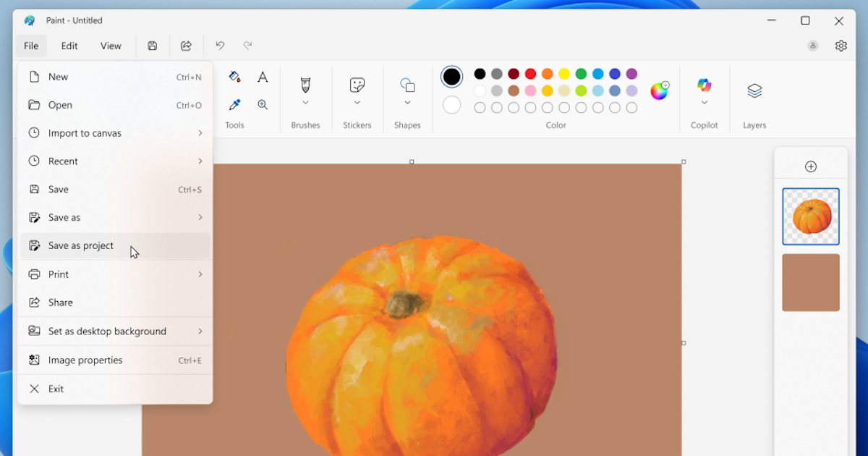This screenshot has height=456, width=868.
Task: Open the Edit colors wheel
Action: pyautogui.click(x=659, y=90)
